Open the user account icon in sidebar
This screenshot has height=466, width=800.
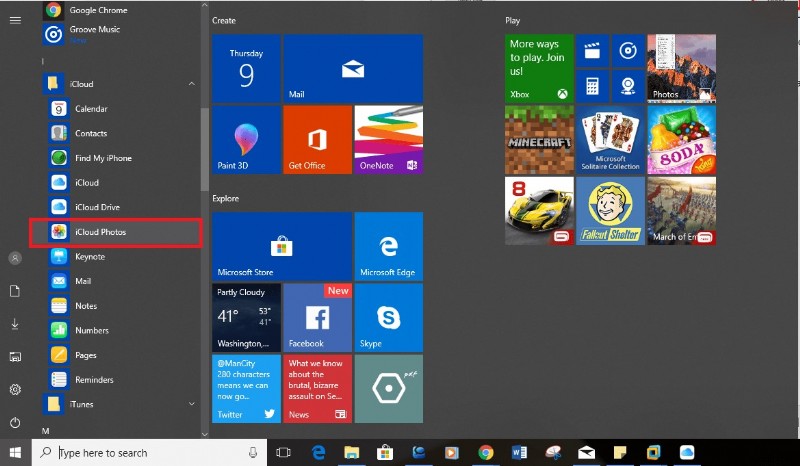[15, 258]
